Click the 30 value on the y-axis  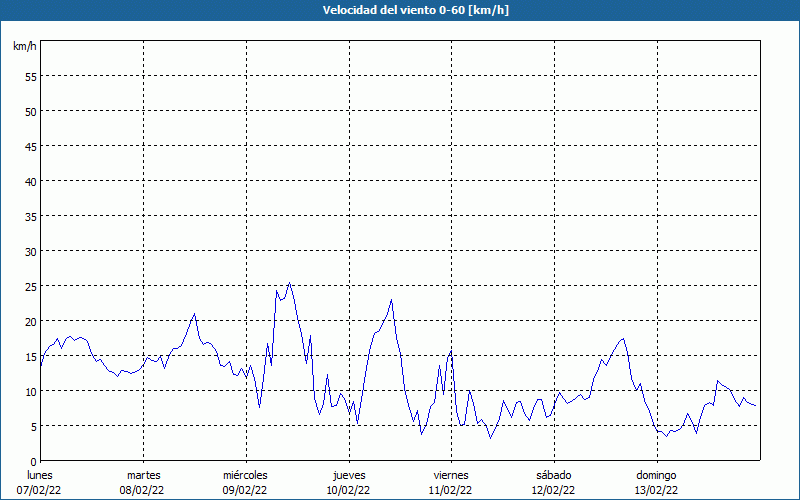(x=31, y=252)
